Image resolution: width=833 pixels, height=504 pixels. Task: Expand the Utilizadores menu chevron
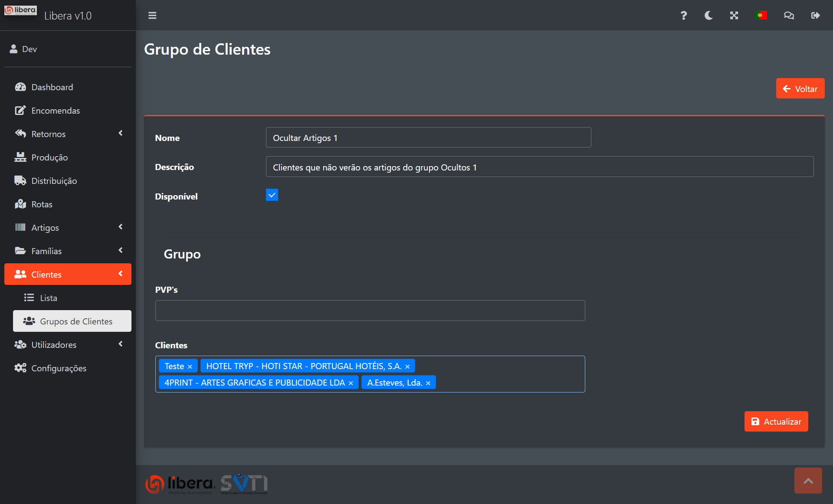click(x=121, y=344)
